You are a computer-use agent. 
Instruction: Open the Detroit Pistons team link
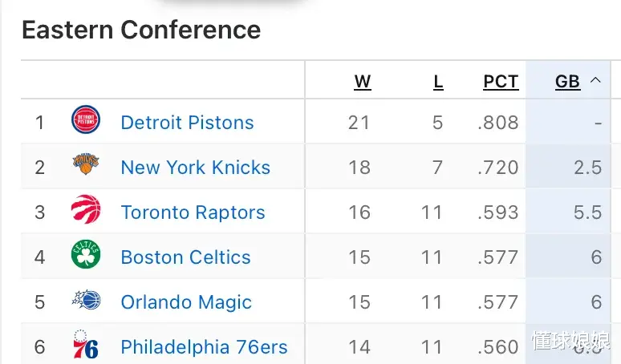(x=187, y=123)
